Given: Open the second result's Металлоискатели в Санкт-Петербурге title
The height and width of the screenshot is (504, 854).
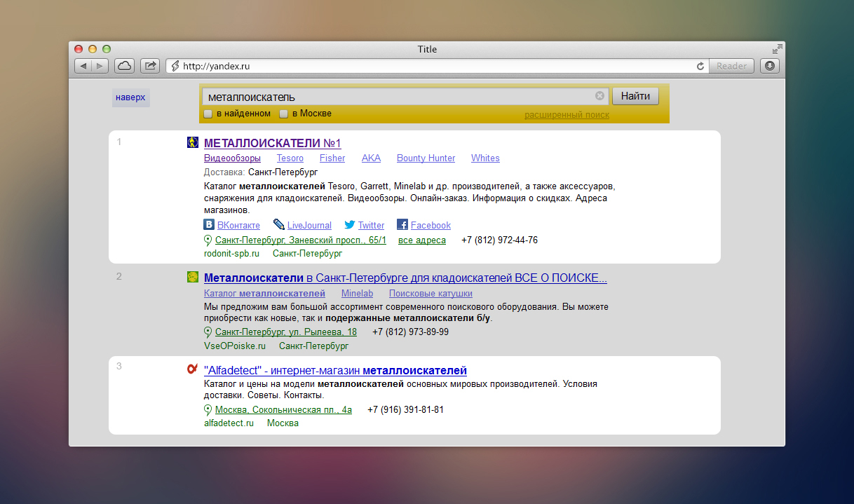Looking at the screenshot, I should click(x=405, y=278).
